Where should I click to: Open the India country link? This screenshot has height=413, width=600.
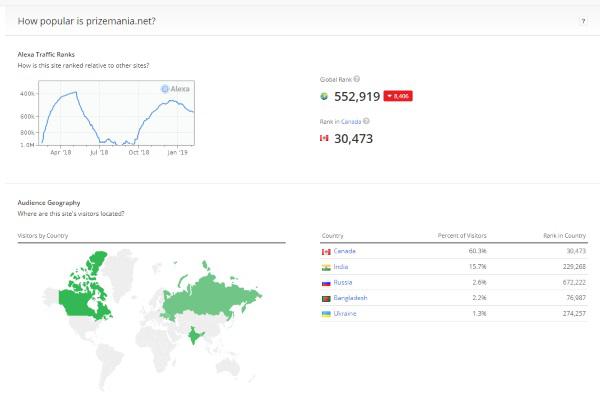click(341, 267)
